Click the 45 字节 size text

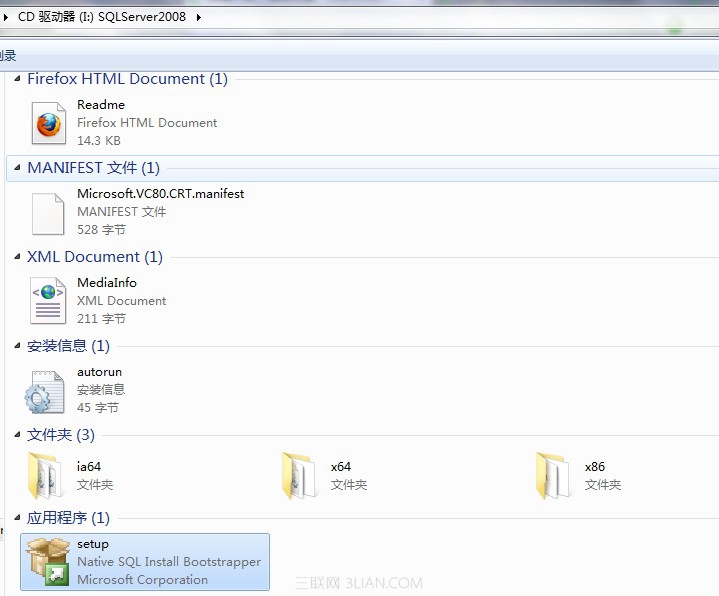(98, 408)
